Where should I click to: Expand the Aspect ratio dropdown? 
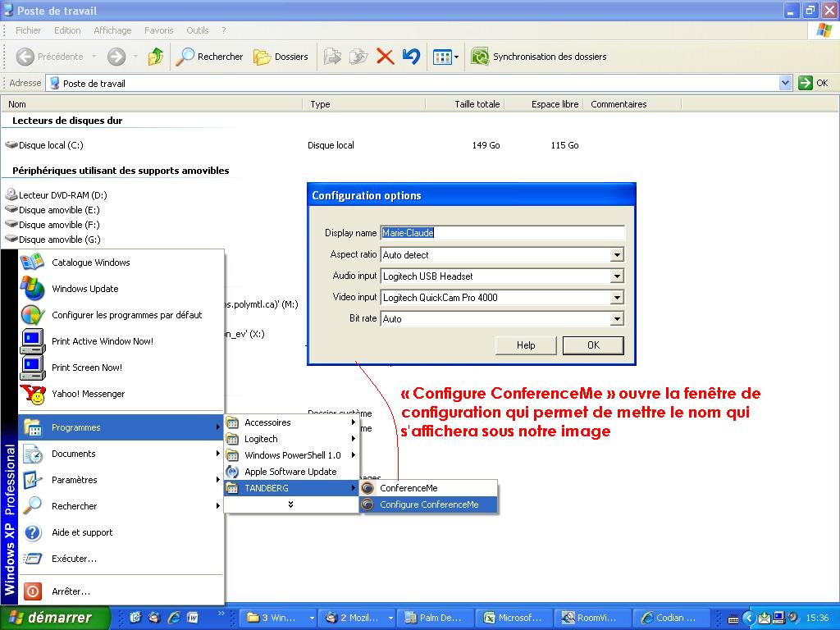pyautogui.click(x=617, y=255)
